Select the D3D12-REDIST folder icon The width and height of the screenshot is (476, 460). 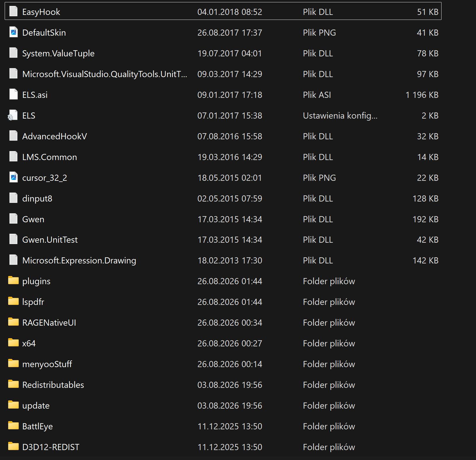pos(13,446)
